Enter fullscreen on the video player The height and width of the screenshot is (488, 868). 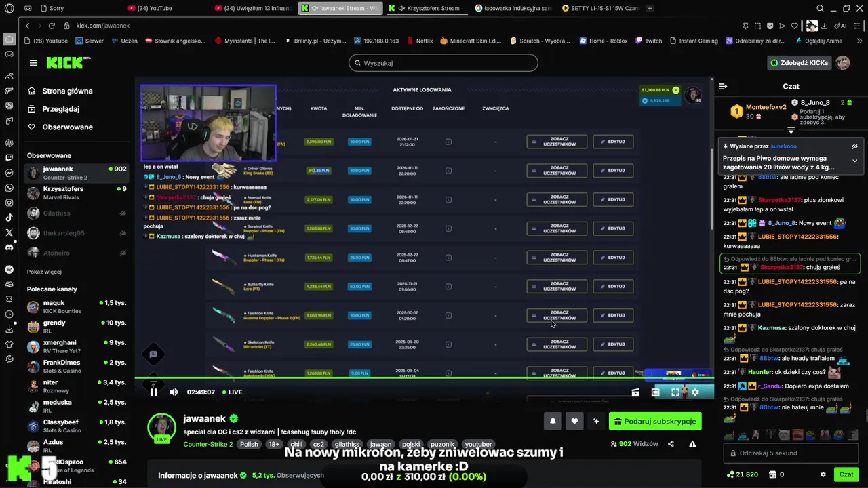click(x=675, y=392)
